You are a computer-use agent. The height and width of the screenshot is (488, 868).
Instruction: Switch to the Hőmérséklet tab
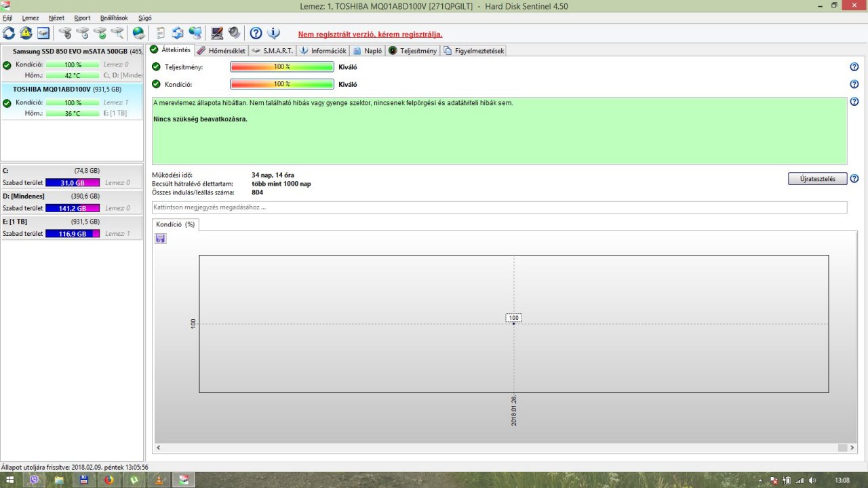pos(221,51)
